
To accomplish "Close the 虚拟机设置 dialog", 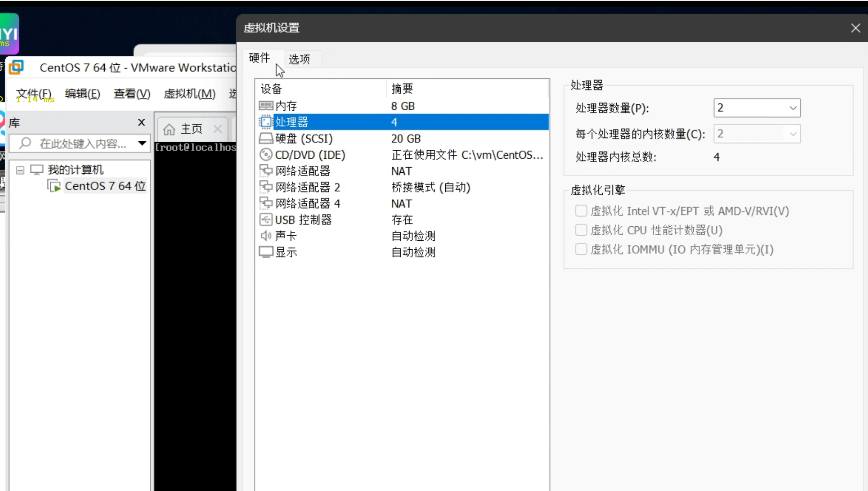I will 855,28.
